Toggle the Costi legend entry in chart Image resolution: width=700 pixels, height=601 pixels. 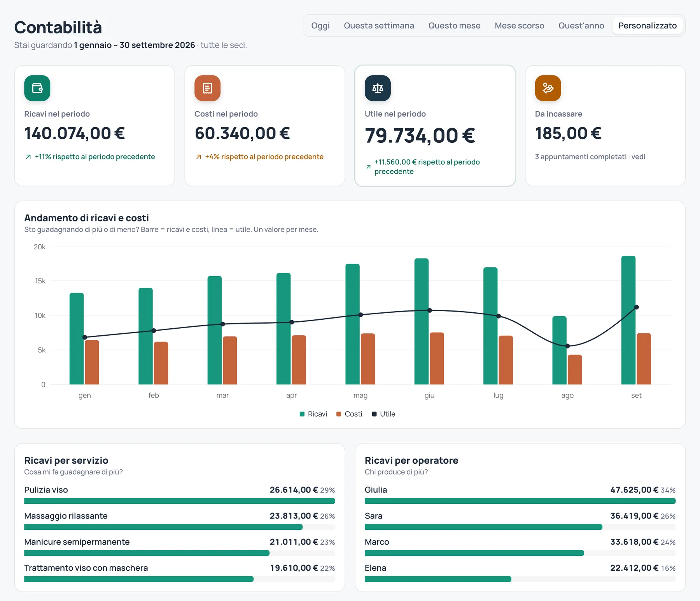click(349, 414)
